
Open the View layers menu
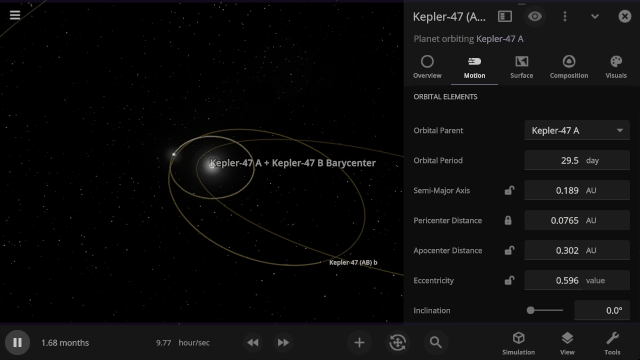[x=567, y=343]
